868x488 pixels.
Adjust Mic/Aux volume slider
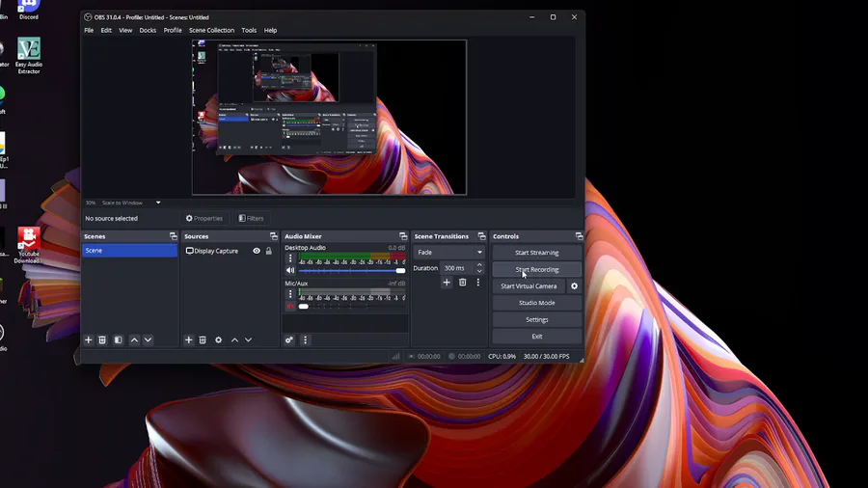coord(352,306)
